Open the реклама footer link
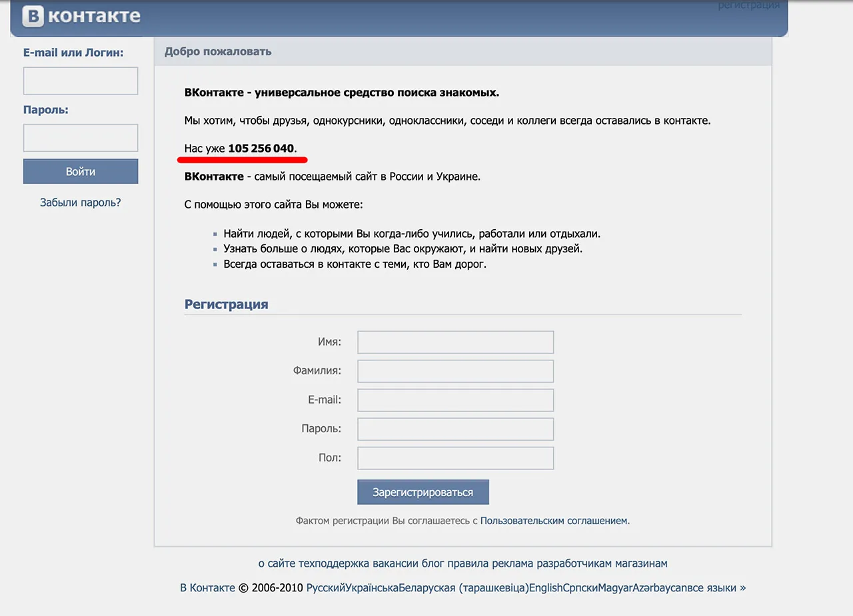The width and height of the screenshot is (853, 616). pos(512,563)
